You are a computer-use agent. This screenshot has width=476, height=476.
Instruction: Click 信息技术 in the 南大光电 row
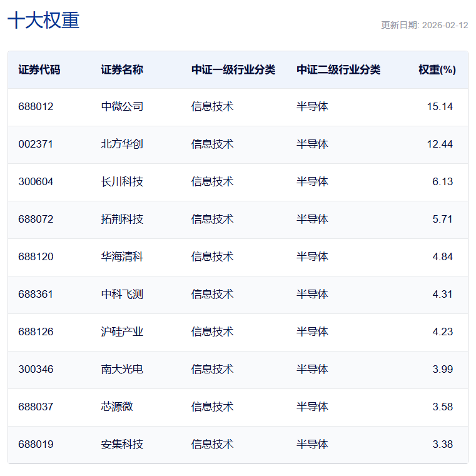click(212, 370)
